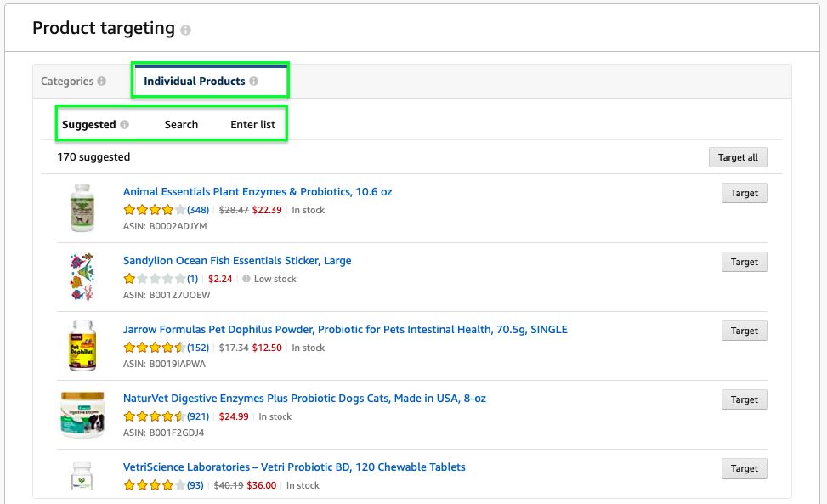Screen dimensions: 827x504
Task: Click the ASIN: B0002ADJYM text
Action: 165,226
